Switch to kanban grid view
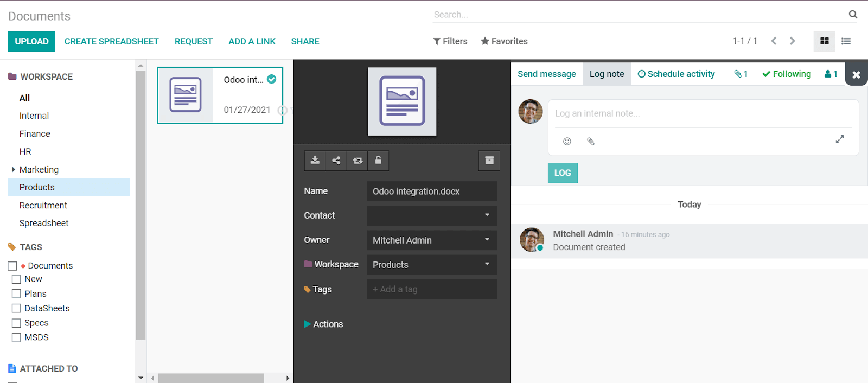This screenshot has width=868, height=383. click(x=825, y=41)
